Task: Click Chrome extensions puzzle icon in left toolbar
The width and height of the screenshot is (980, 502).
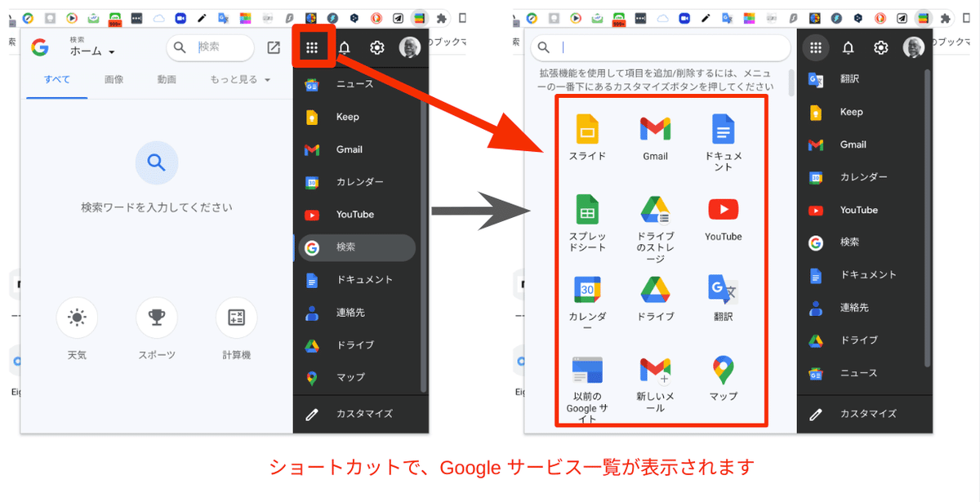Action: coord(442,18)
